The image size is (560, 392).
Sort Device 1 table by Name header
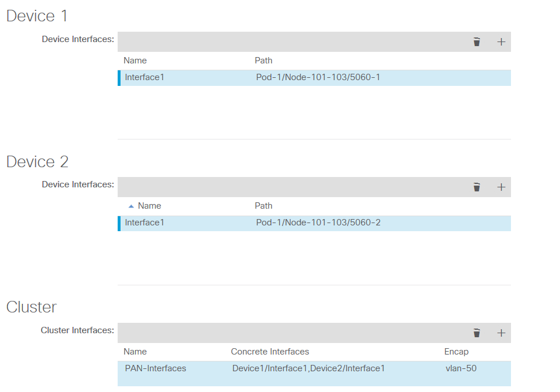pos(136,61)
